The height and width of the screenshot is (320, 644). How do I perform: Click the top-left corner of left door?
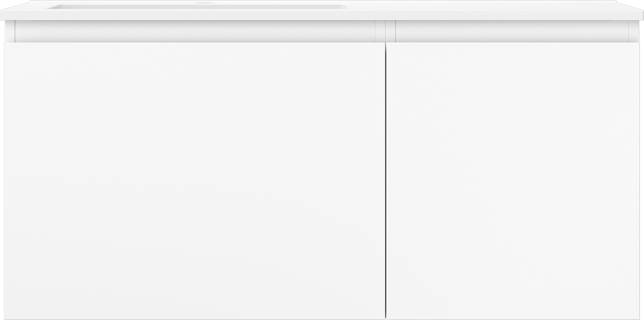pyautogui.click(x=5, y=43)
